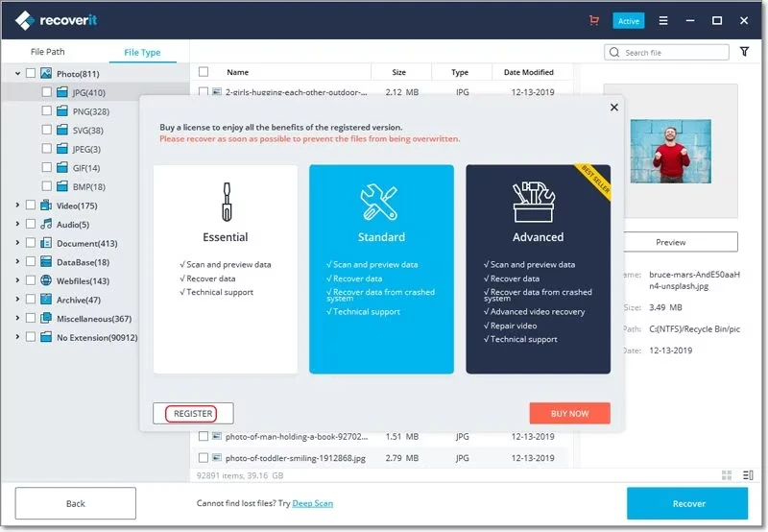The image size is (768, 532).
Task: Click the image icon of photo-of-toddler-smiling file
Action: tap(217, 457)
